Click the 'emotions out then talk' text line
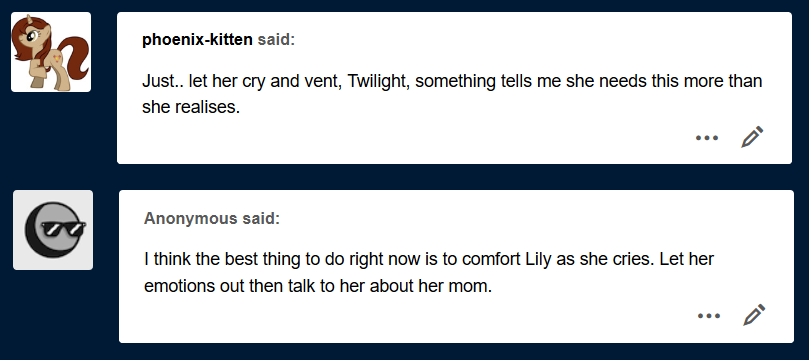The height and width of the screenshot is (360, 809). 318,286
